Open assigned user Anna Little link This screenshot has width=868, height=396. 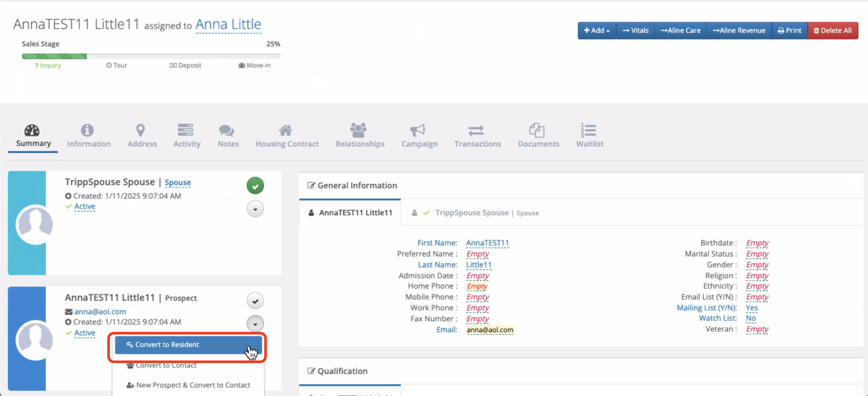[228, 25]
